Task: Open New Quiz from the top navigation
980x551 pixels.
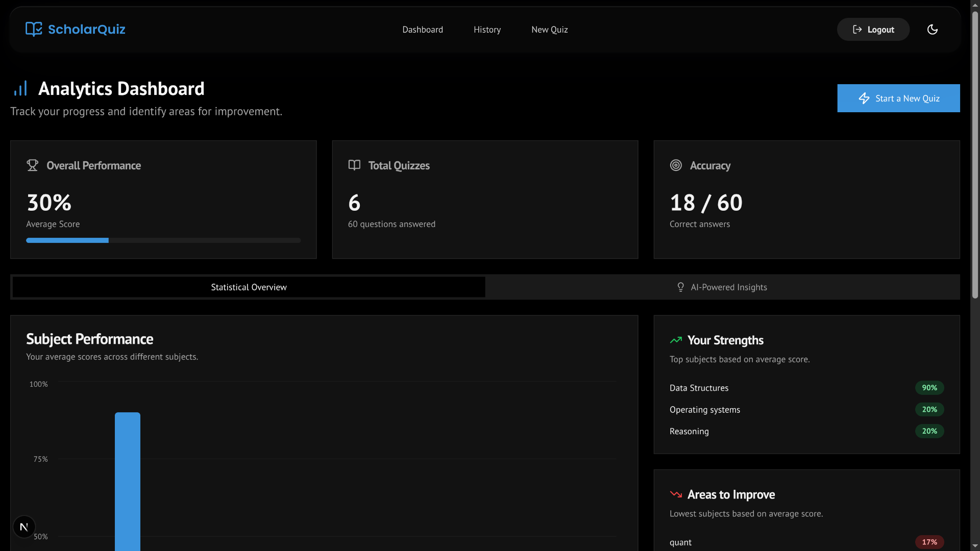Action: (549, 29)
